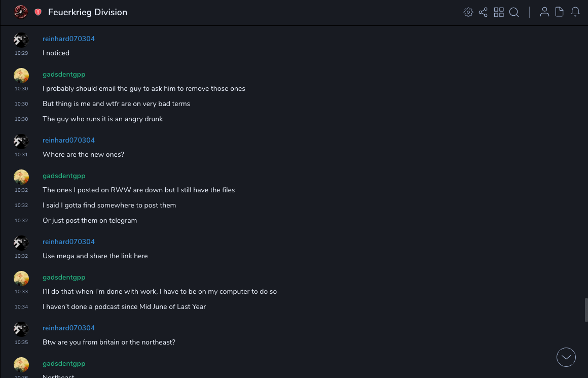Viewport: 588px width, 378px height.
Task: Click the search magnifier icon
Action: (514, 12)
